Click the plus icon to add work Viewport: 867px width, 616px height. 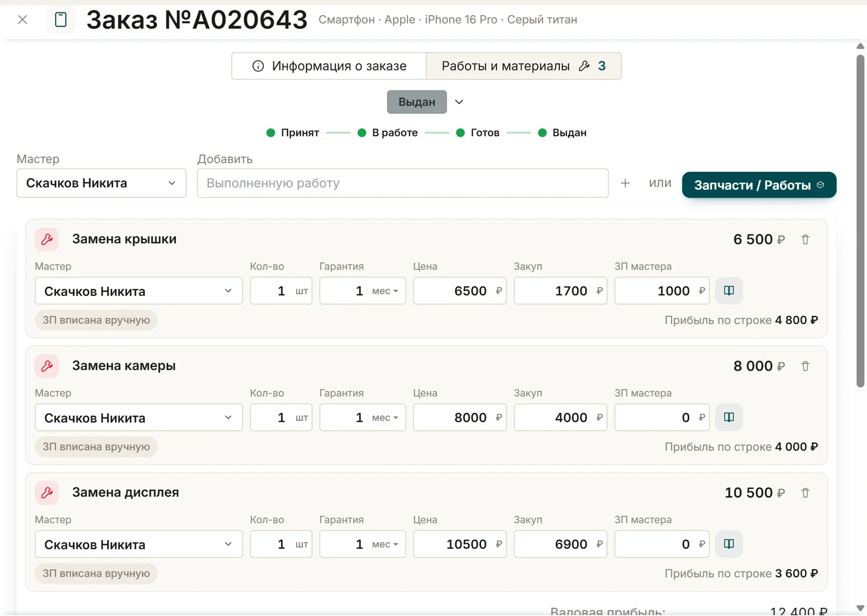[x=625, y=183]
